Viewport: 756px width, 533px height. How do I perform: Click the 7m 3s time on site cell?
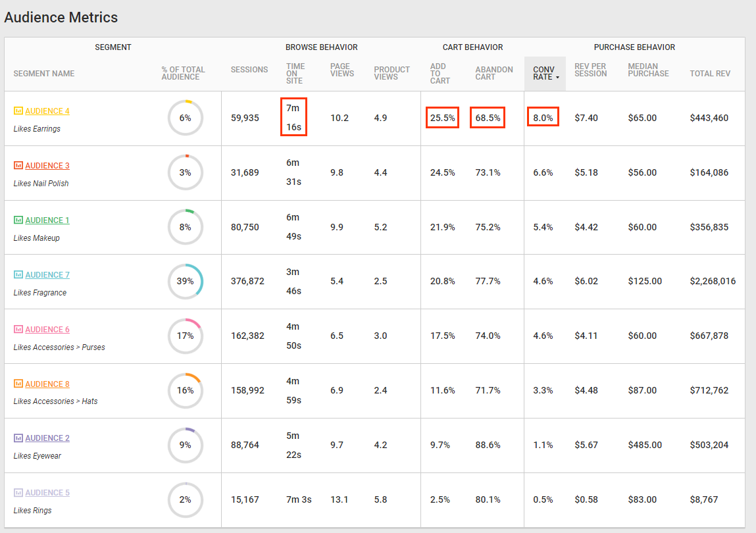299,499
